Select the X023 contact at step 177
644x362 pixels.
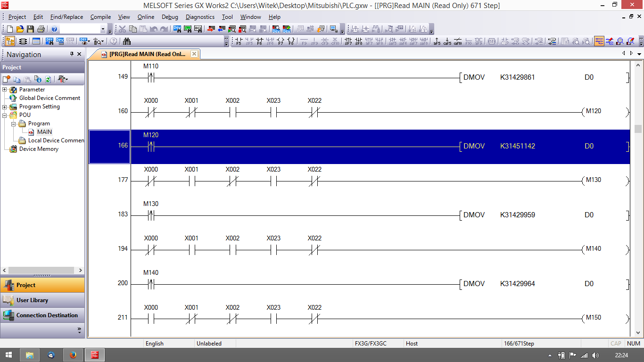[273, 180]
